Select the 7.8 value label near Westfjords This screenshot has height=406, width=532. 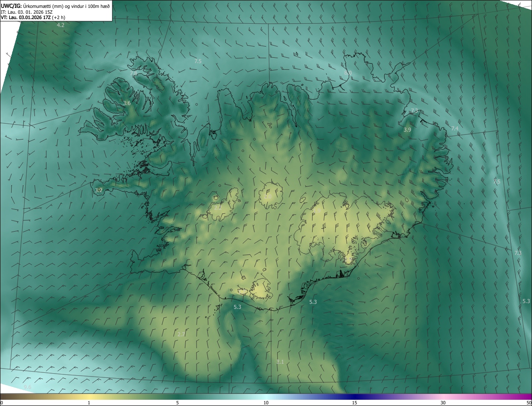tap(133, 73)
